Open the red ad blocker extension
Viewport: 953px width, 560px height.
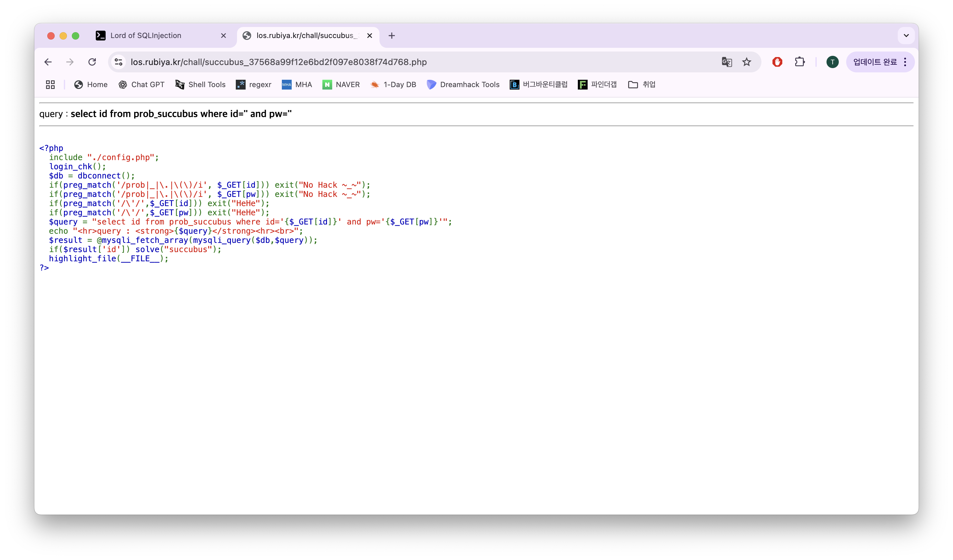pos(777,62)
